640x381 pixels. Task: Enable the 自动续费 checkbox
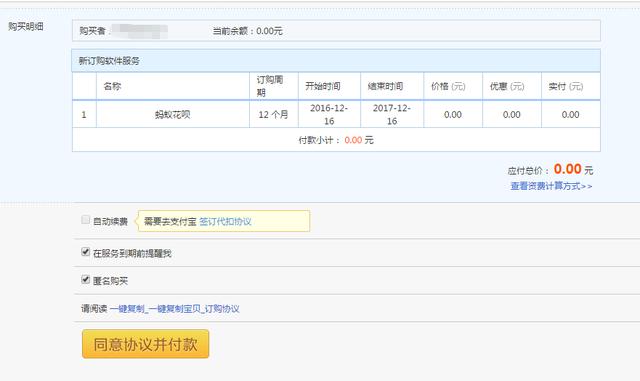click(x=85, y=220)
